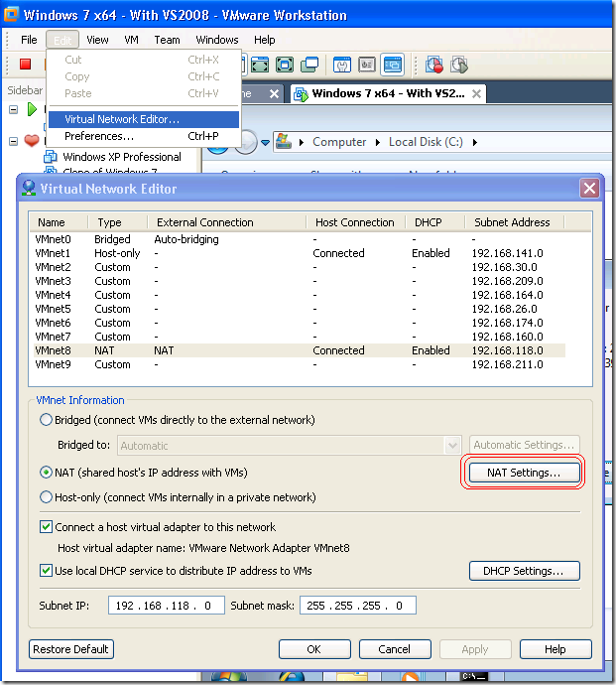616x685 pixels.
Task: Click Cancel in the Virtual Network Editor
Action: click(x=395, y=649)
